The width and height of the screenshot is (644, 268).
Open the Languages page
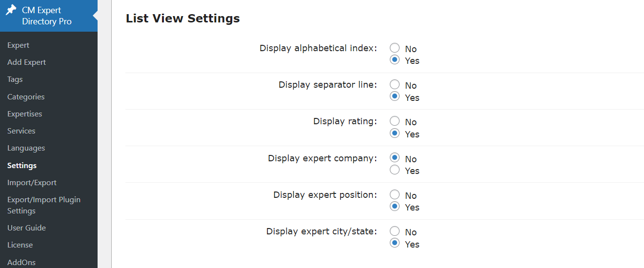[x=26, y=148]
